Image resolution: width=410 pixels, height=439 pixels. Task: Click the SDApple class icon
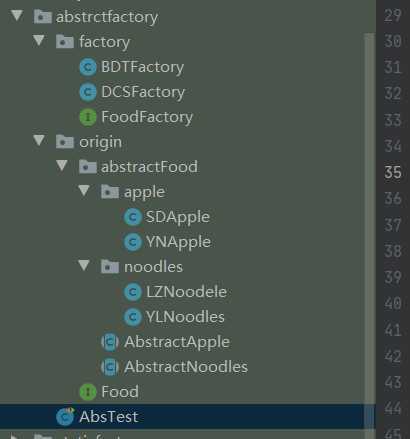[133, 217]
